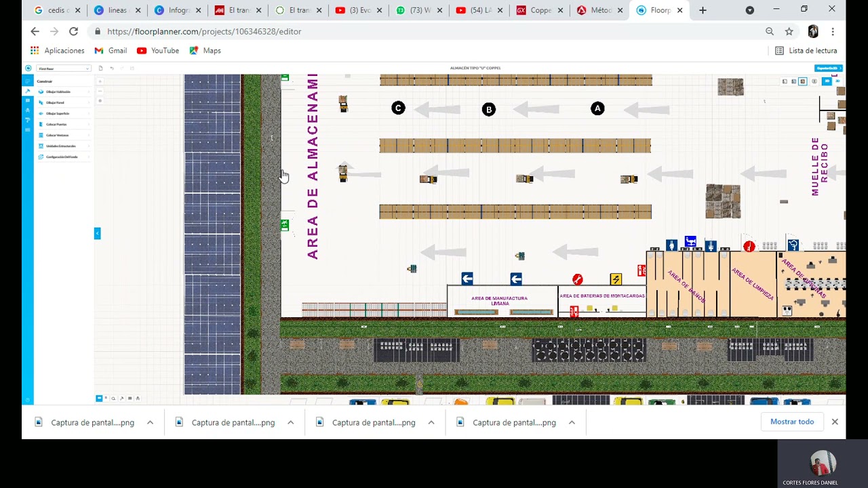Click the magnifier search icon in the bottom toolbar
This screenshot has width=868, height=488.
coord(113,399)
